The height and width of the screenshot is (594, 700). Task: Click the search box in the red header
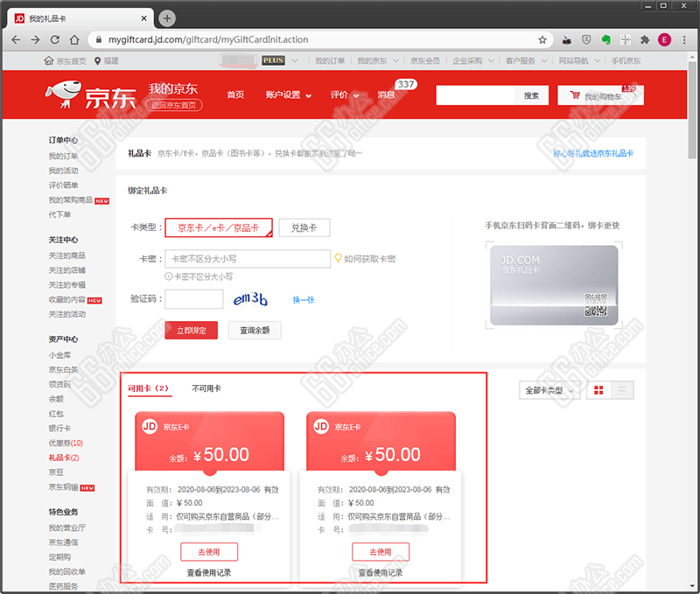coord(475,95)
